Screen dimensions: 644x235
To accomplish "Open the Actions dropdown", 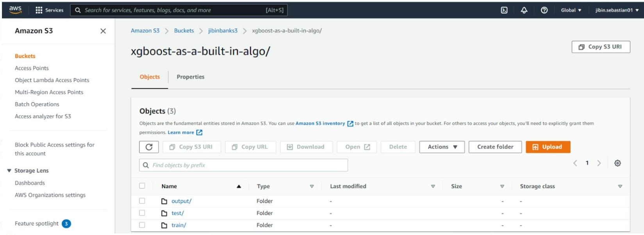I will coord(442,147).
